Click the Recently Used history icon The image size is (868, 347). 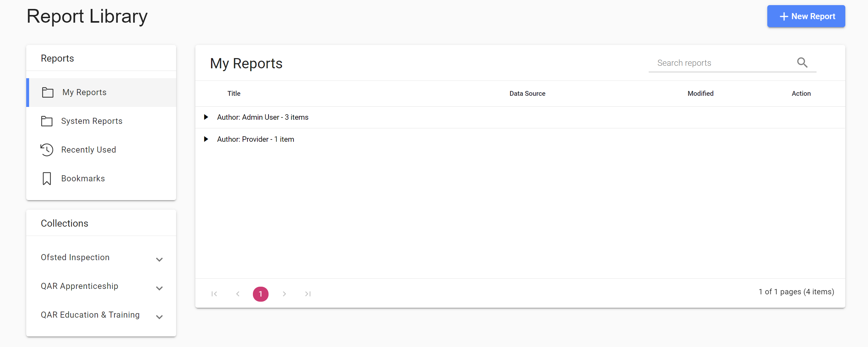click(x=46, y=150)
